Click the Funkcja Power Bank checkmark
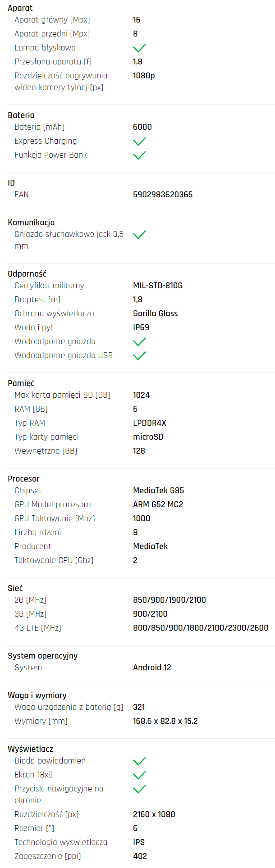Image resolution: width=275 pixels, height=868 pixels. (x=140, y=155)
